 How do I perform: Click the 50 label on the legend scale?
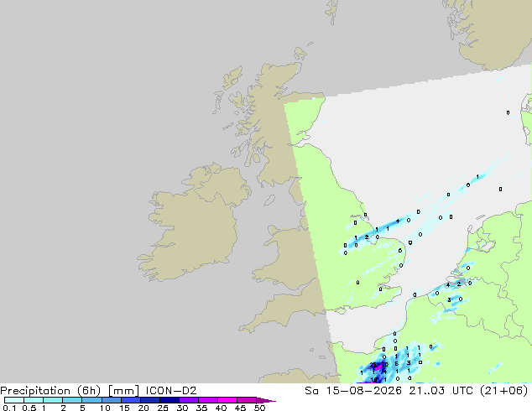259,408
